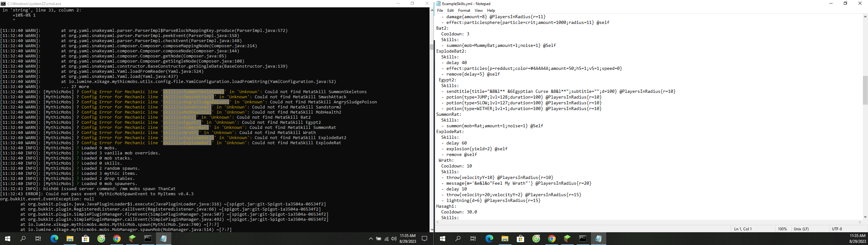Open Start menu in taskbar below Notepad
This screenshot has height=245, width=868.
tap(442, 239)
